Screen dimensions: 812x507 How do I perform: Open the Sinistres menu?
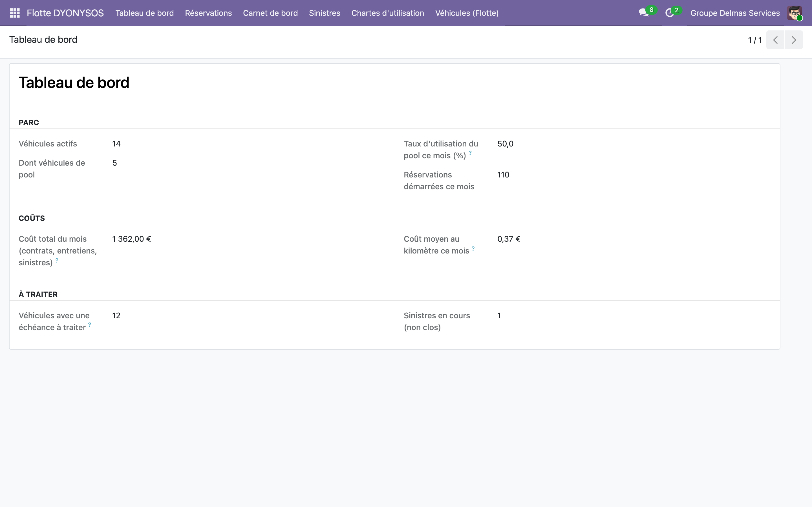[325, 13]
